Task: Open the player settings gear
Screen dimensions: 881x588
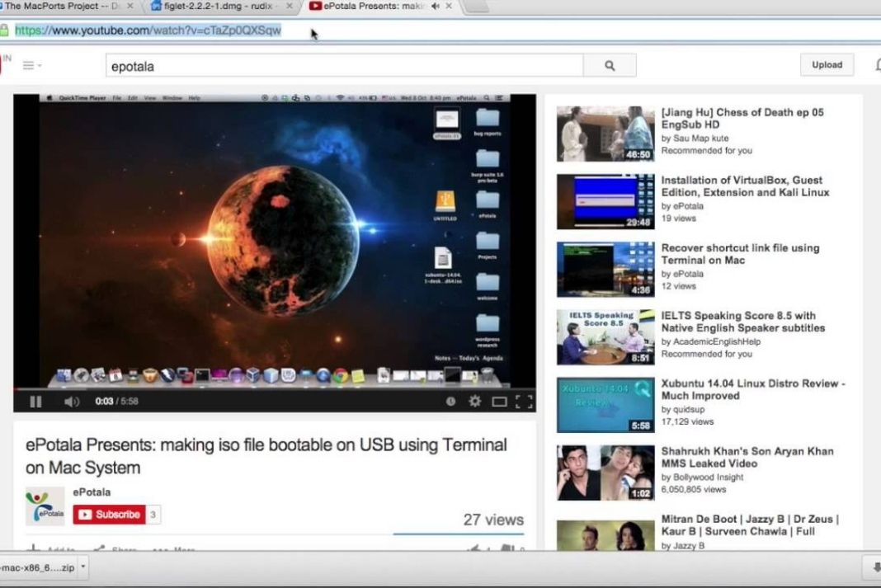Action: [475, 401]
